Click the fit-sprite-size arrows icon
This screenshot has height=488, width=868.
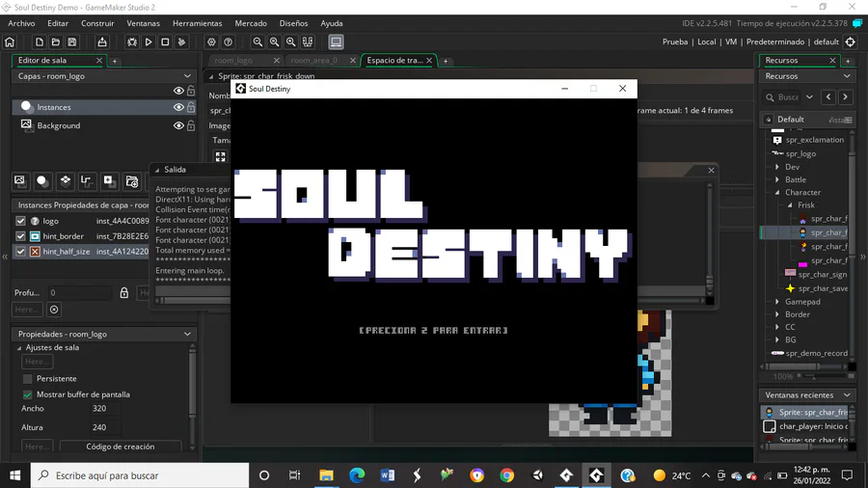point(220,156)
